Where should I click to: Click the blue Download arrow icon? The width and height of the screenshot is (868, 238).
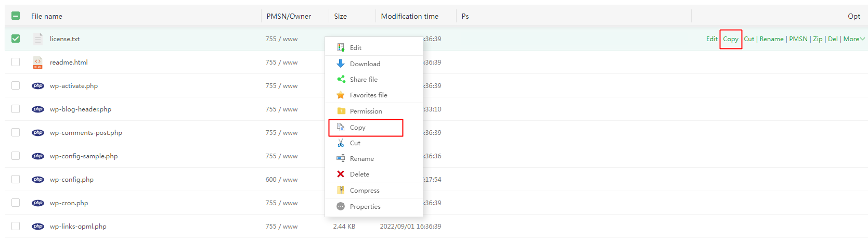coord(341,64)
